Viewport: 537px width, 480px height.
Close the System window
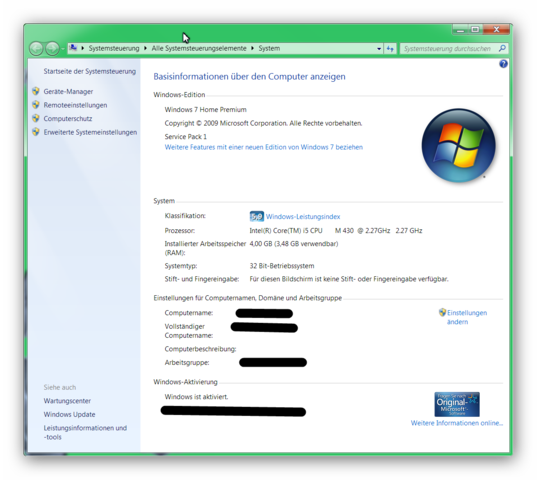pyautogui.click(x=497, y=30)
